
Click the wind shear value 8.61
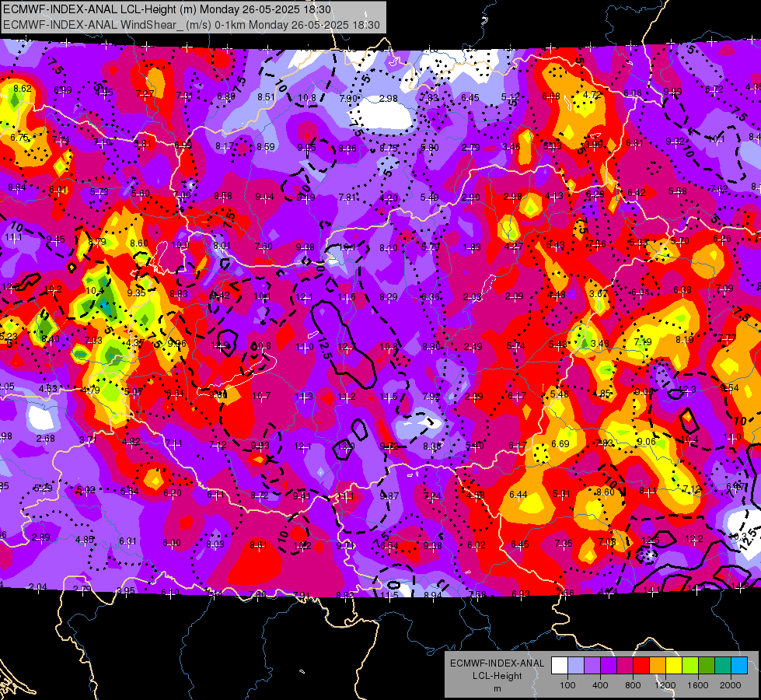258,545
